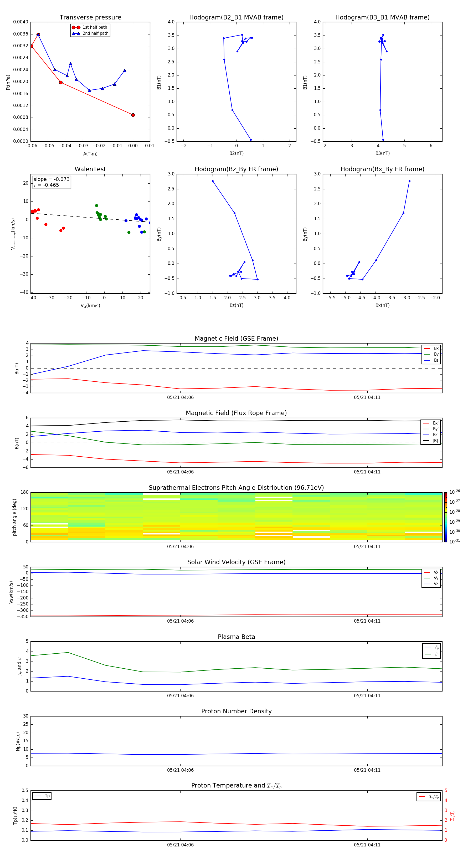Select the 'Vx' legend entry

(x=431, y=573)
